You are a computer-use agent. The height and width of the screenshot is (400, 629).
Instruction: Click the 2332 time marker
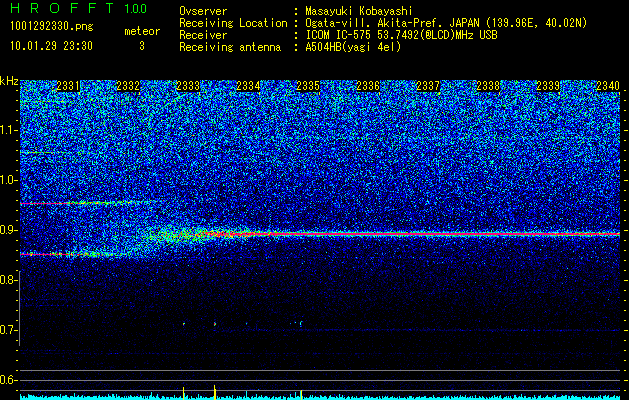coord(128,86)
